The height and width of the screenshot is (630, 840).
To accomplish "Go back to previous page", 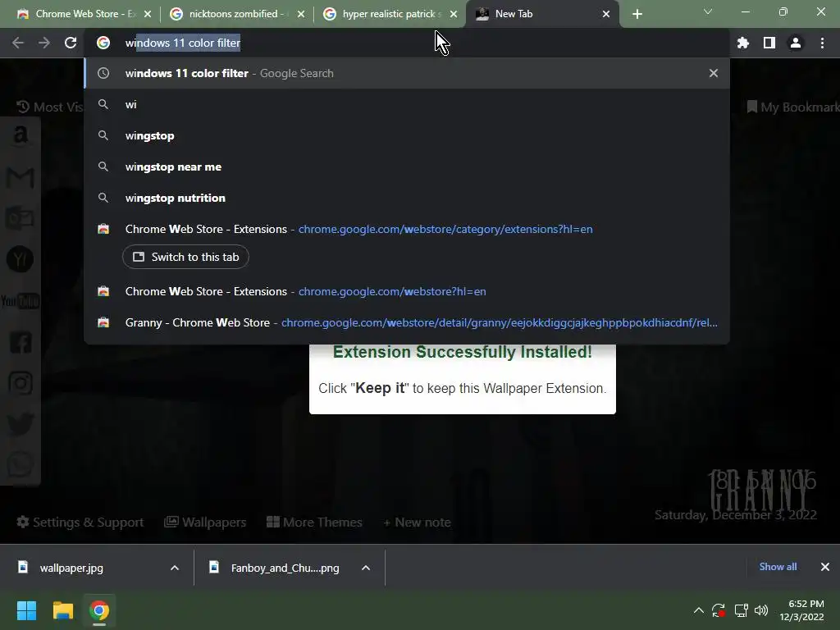I will pyautogui.click(x=18, y=43).
